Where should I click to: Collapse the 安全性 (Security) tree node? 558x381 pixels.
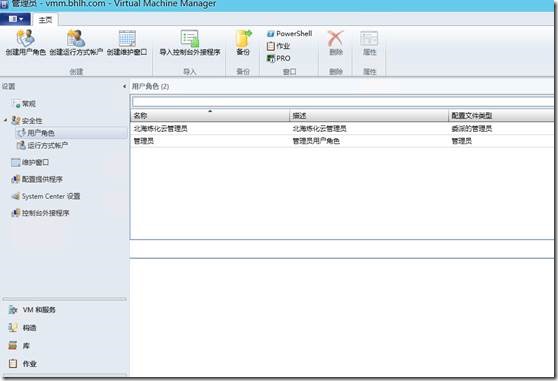click(5, 121)
